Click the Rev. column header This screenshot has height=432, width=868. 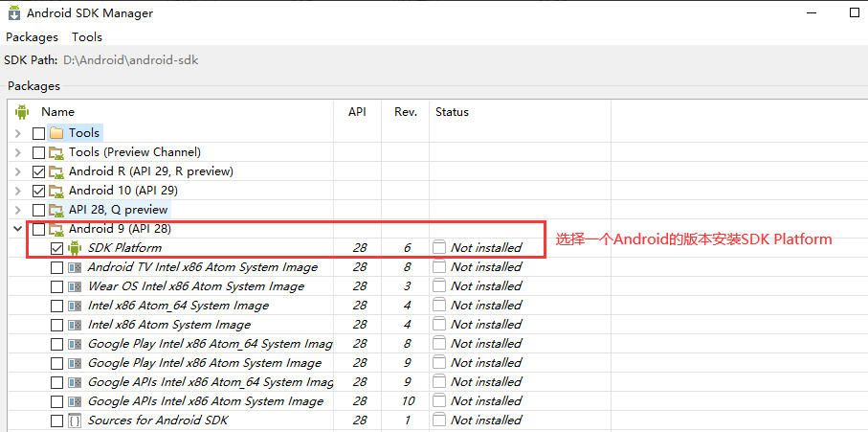405,112
